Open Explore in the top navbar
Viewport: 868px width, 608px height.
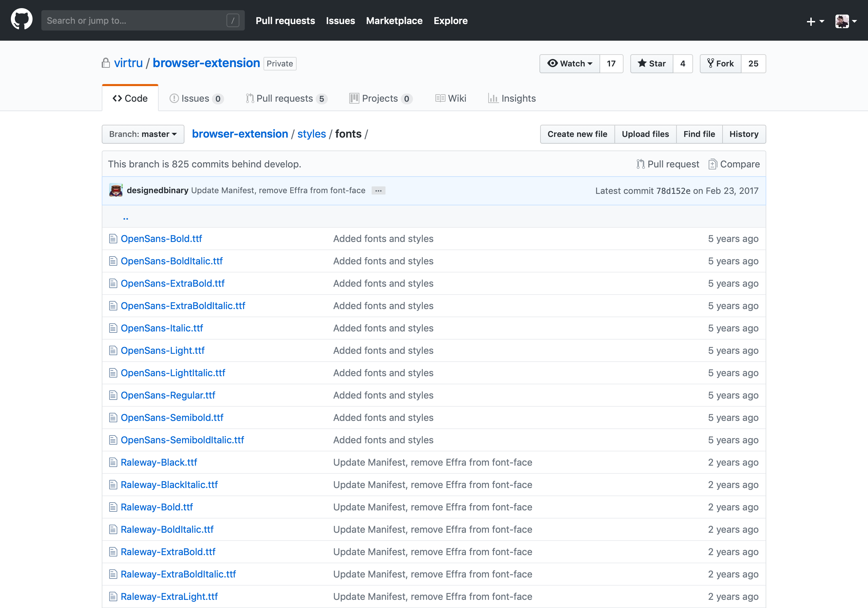[x=451, y=21]
